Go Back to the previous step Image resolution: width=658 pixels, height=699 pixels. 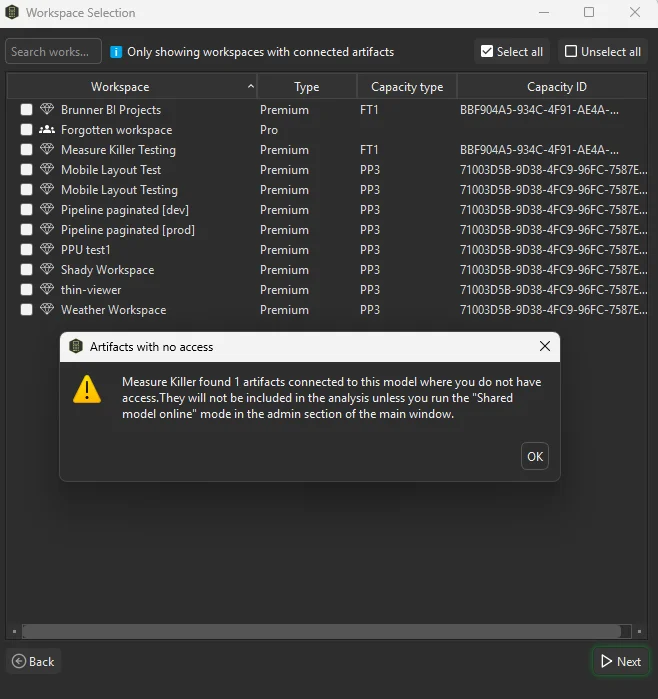[x=33, y=661]
